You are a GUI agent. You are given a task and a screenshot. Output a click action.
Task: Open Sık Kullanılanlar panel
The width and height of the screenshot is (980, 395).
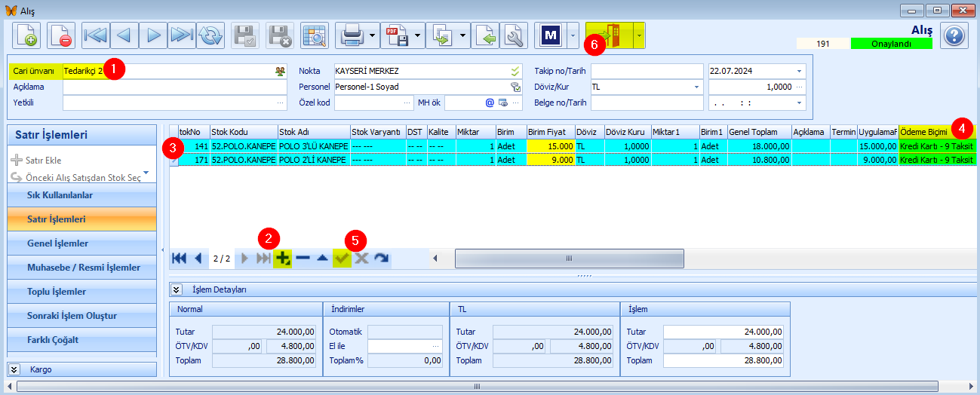pos(81,195)
